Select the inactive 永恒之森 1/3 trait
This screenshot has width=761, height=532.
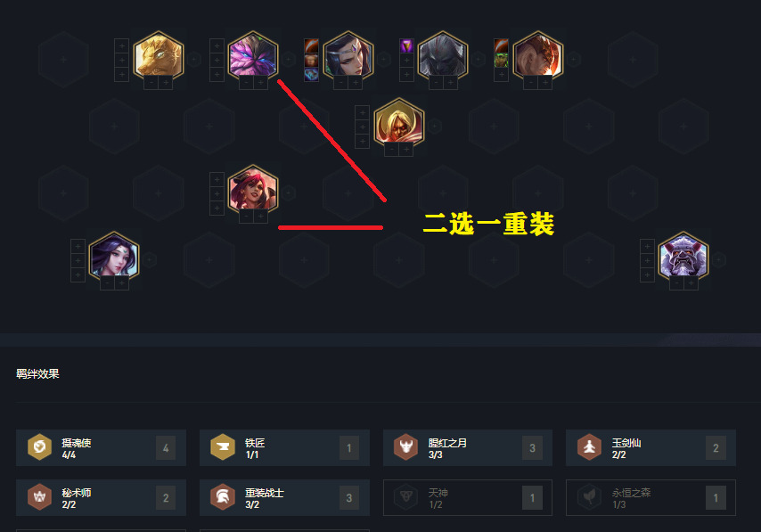tap(651, 497)
